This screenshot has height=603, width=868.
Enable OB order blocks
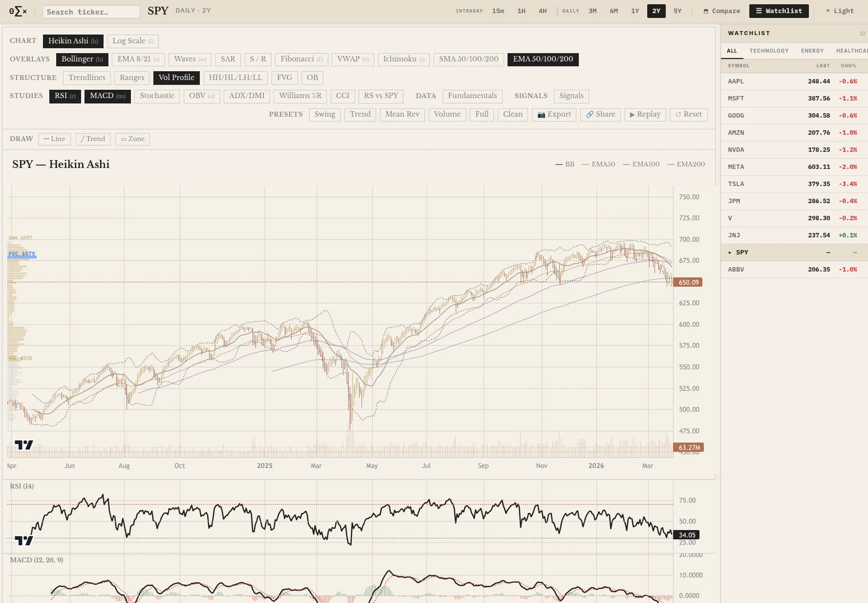[x=312, y=78]
